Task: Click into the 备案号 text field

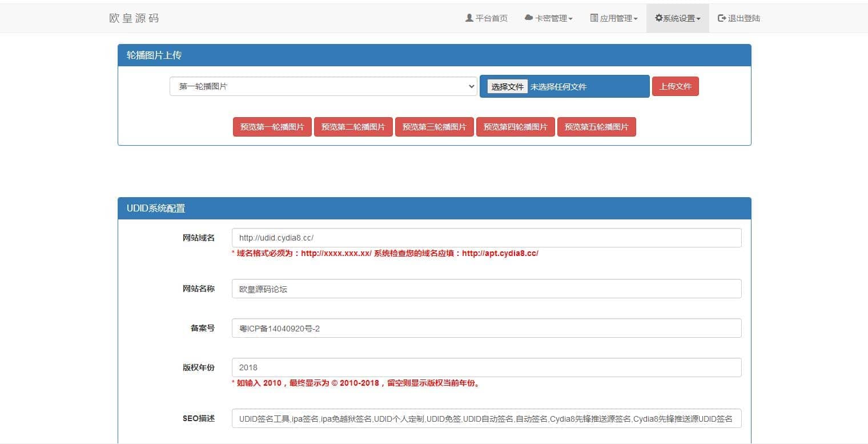Action: click(486, 328)
